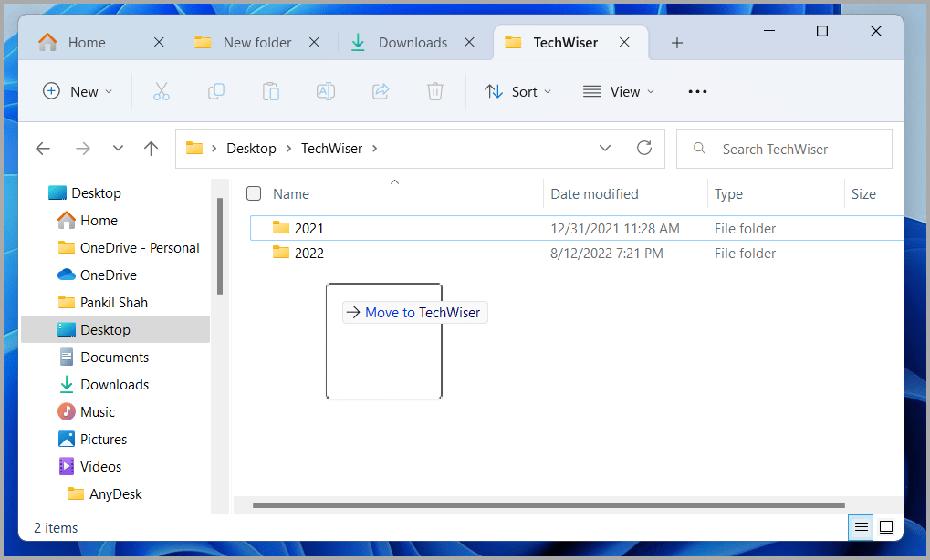Close the TechWiser tab
930x560 pixels.
coord(624,42)
